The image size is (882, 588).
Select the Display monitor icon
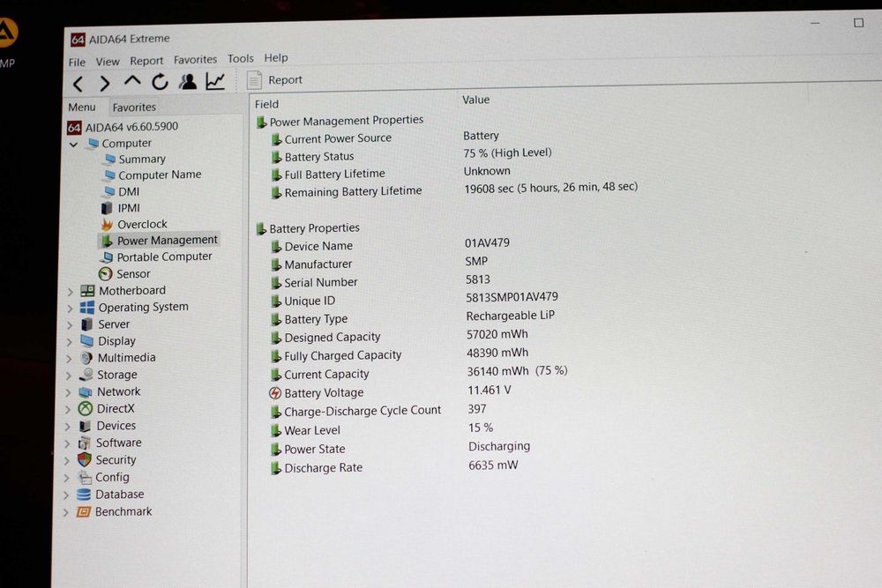point(86,341)
